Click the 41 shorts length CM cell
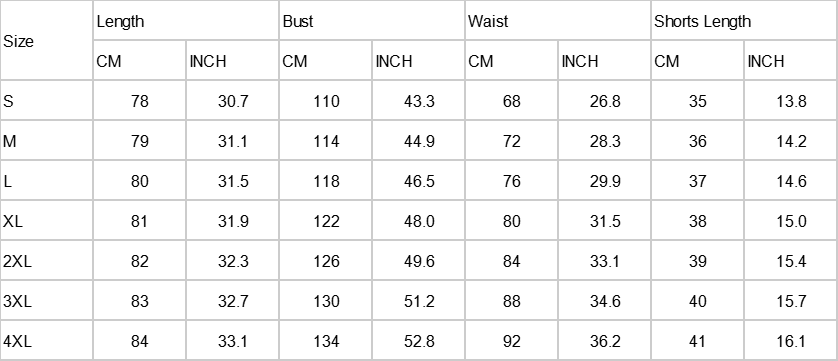This screenshot has height=361, width=838. tap(697, 341)
